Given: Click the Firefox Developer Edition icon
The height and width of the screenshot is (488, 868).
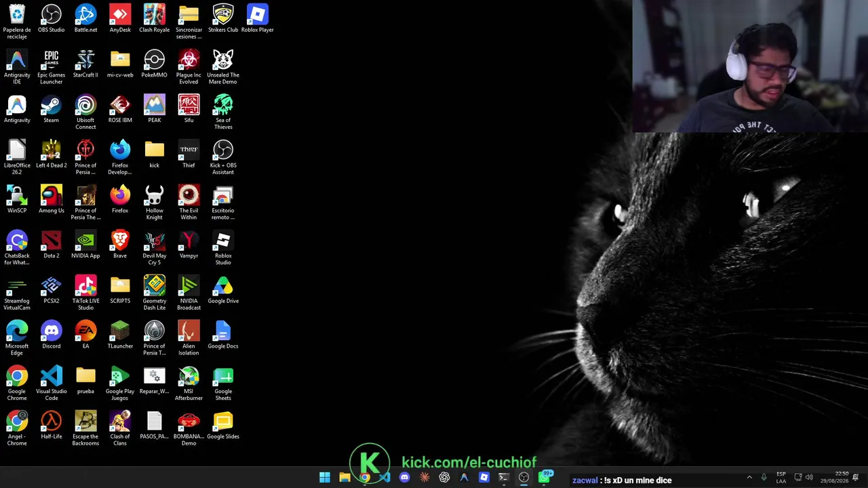Looking at the screenshot, I should (120, 157).
